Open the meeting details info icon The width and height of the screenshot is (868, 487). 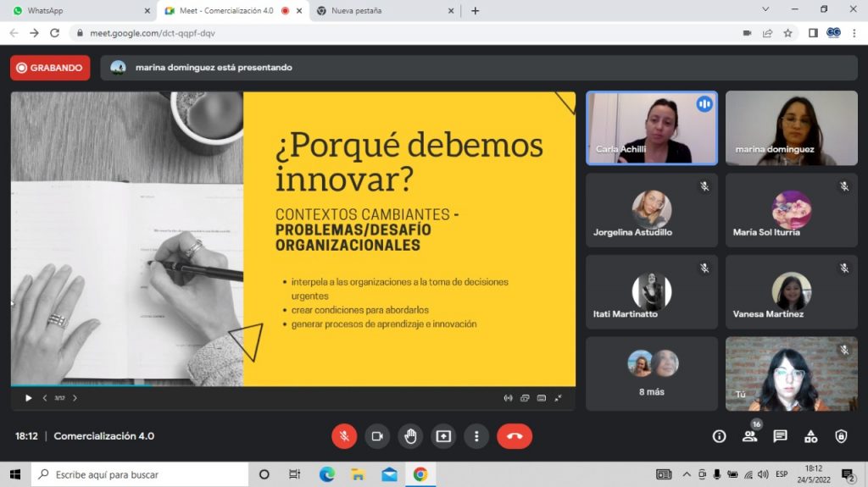719,436
